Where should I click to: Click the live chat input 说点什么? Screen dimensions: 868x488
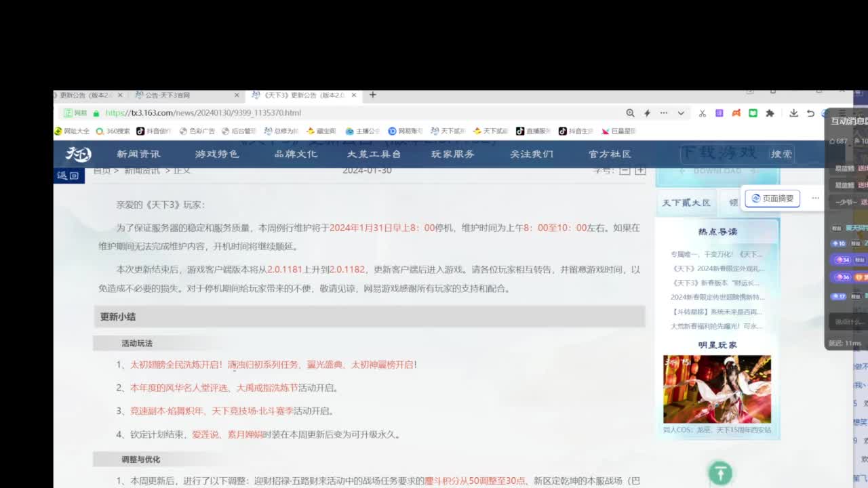point(848,322)
